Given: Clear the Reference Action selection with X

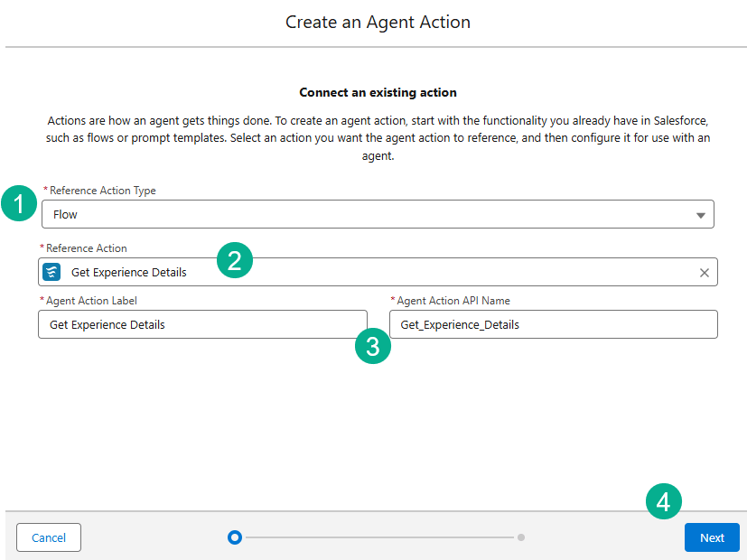Looking at the screenshot, I should 705,273.
